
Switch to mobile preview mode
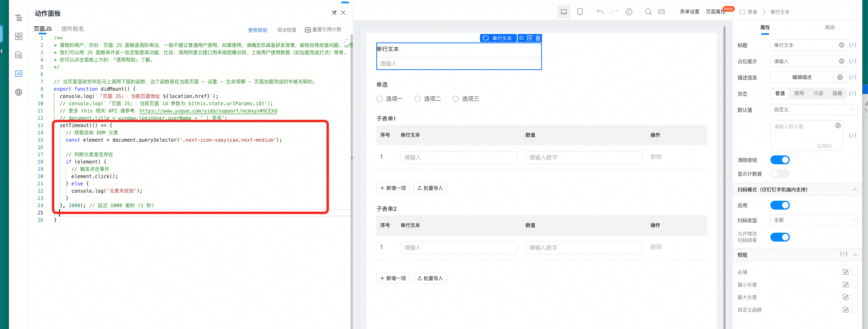tap(580, 12)
